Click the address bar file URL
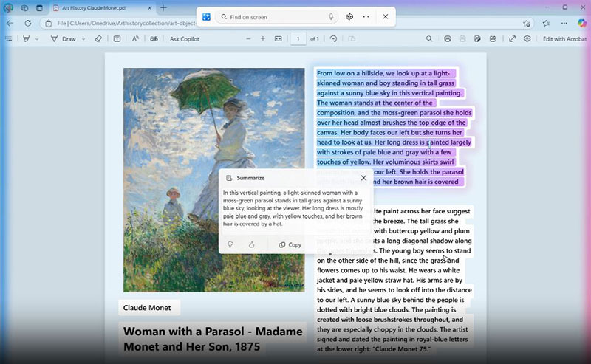The height and width of the screenshot is (364, 591). 126,24
